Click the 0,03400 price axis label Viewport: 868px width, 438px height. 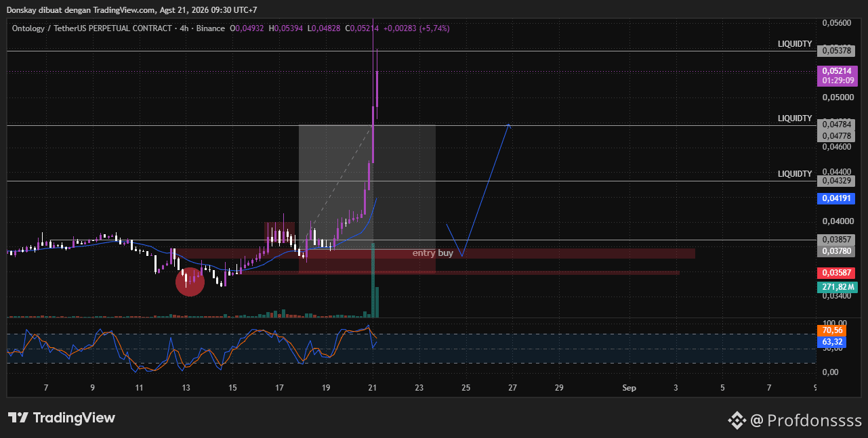pyautogui.click(x=836, y=296)
